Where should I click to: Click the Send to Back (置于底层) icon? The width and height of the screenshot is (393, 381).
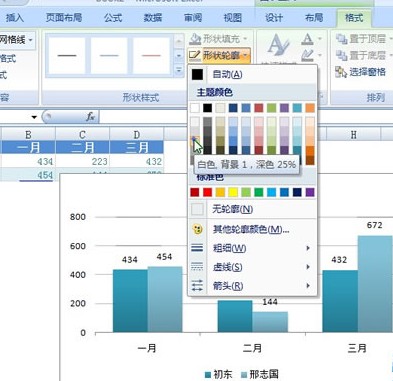click(x=341, y=55)
